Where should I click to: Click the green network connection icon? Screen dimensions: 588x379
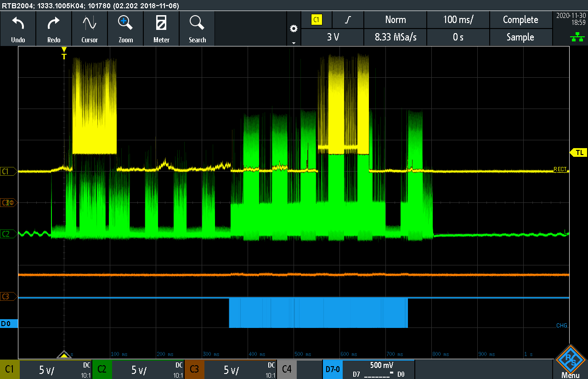click(577, 38)
